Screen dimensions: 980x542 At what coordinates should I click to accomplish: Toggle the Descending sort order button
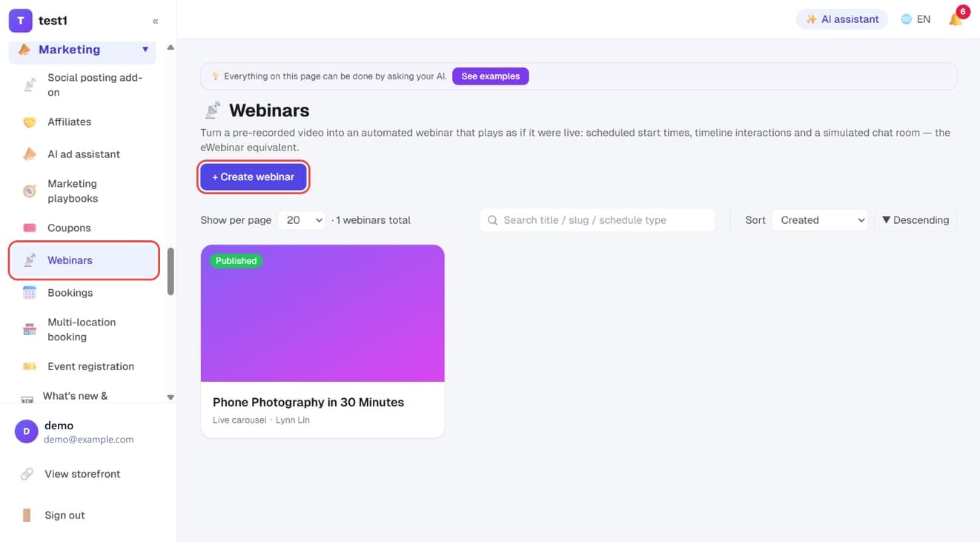[x=916, y=220]
